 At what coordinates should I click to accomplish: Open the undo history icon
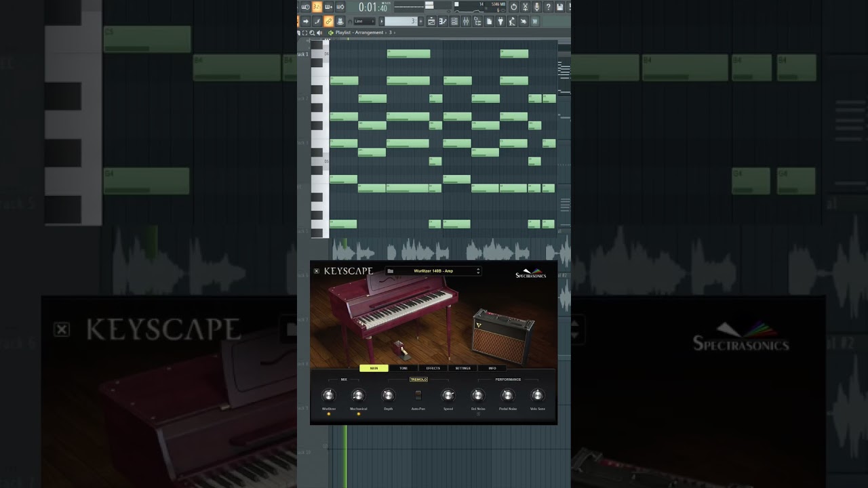point(514,7)
